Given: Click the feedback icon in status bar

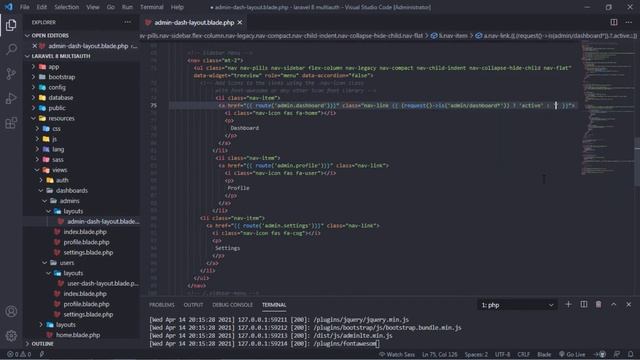Looking at the screenshot, I should [617, 354].
